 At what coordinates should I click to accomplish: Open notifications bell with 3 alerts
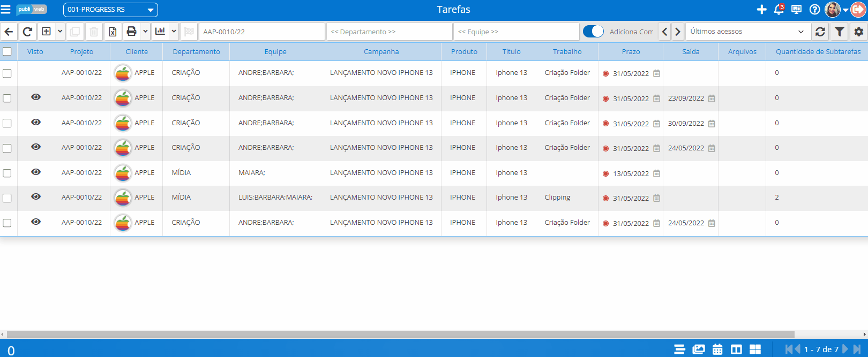pos(779,10)
